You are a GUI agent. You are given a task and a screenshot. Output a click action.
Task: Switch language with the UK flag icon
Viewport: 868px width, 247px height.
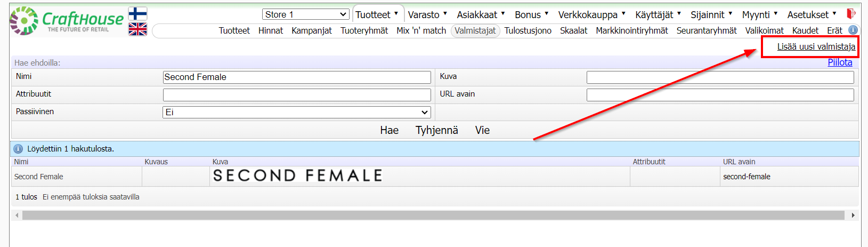click(137, 29)
